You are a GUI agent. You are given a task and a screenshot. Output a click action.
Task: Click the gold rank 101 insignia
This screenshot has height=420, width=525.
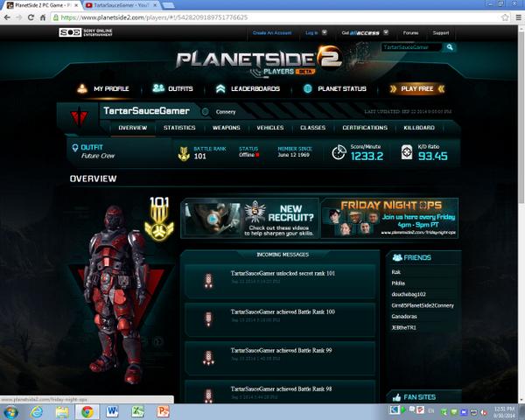pos(159,219)
